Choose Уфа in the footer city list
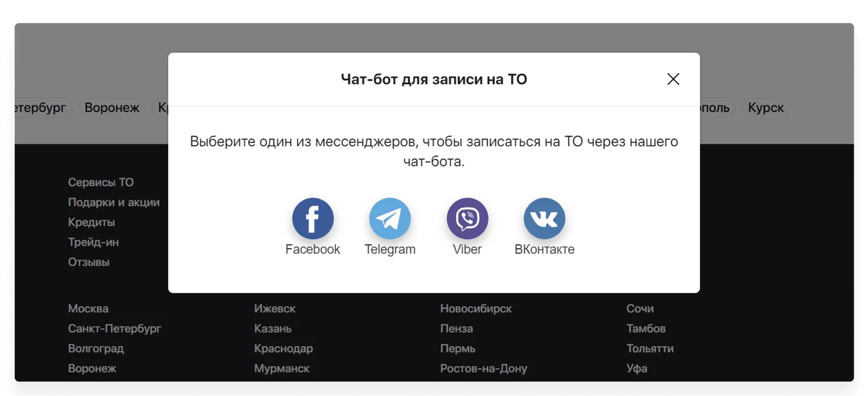The image size is (868, 396). [x=637, y=368]
